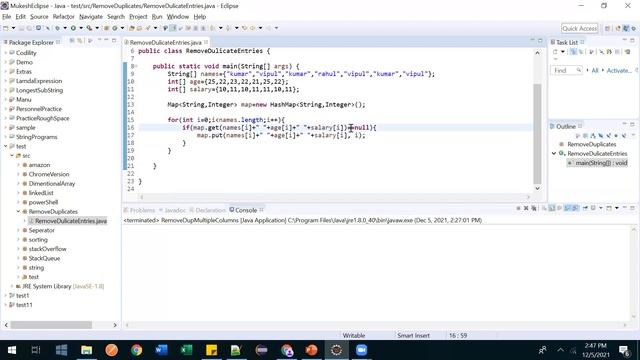Open Excel from Windows taskbar

point(187,350)
